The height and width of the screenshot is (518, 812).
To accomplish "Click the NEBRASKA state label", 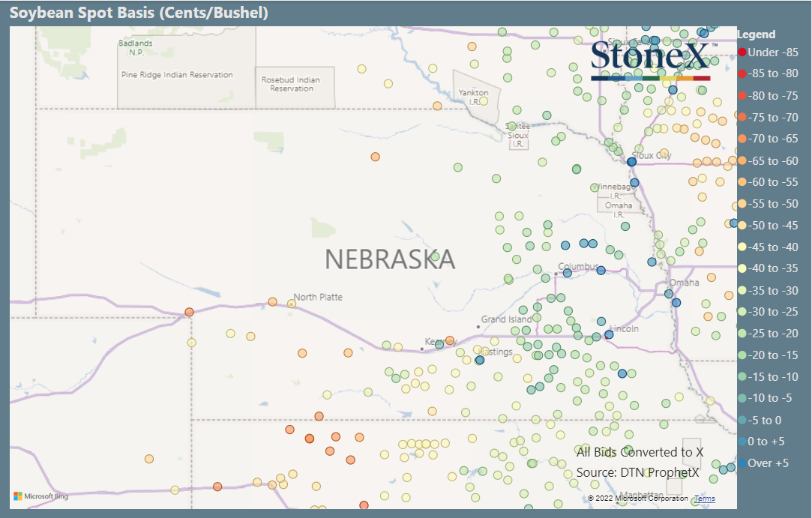I will pos(390,259).
